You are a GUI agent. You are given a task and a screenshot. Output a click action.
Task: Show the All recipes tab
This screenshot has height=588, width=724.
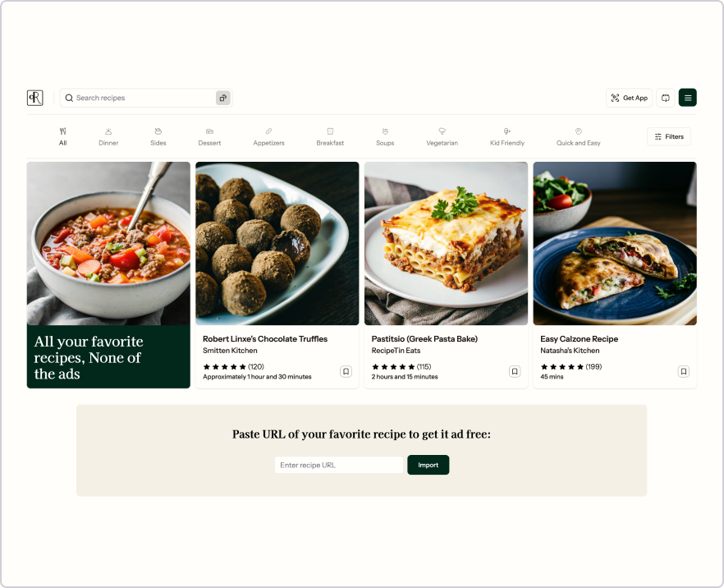pos(62,136)
